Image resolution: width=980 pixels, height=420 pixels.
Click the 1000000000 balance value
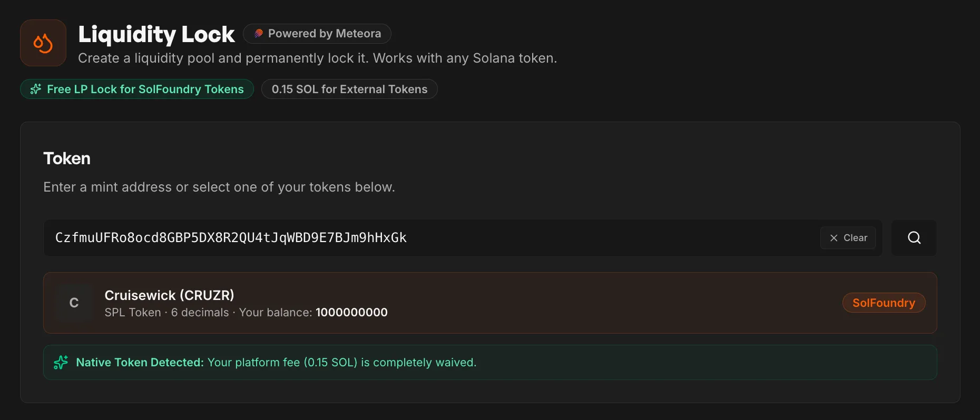351,313
